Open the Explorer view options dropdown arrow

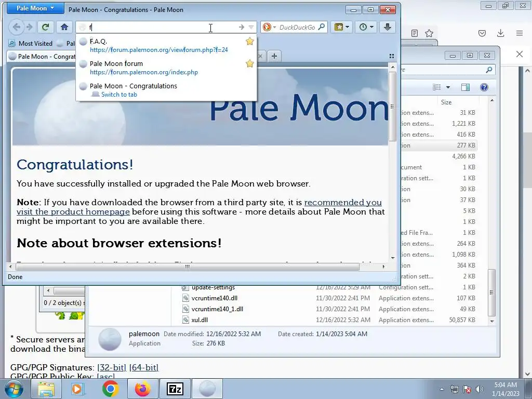click(x=448, y=87)
